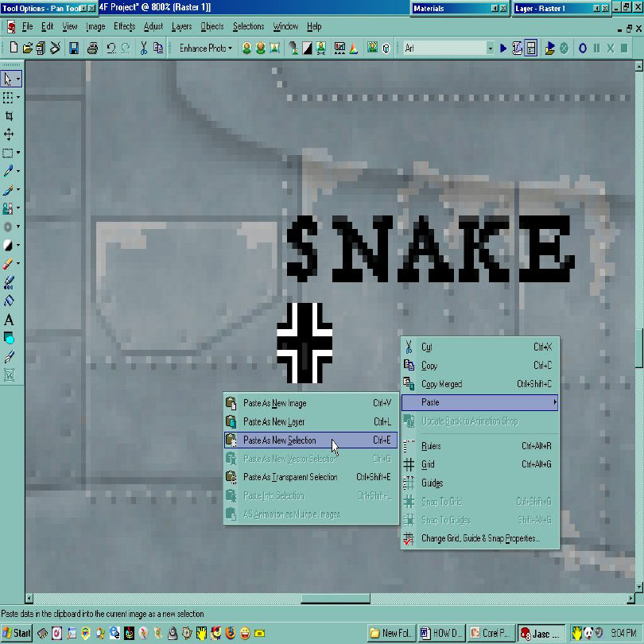The width and height of the screenshot is (644, 644).
Task: Switch to the Corel P... taskbar window
Action: 491,633
